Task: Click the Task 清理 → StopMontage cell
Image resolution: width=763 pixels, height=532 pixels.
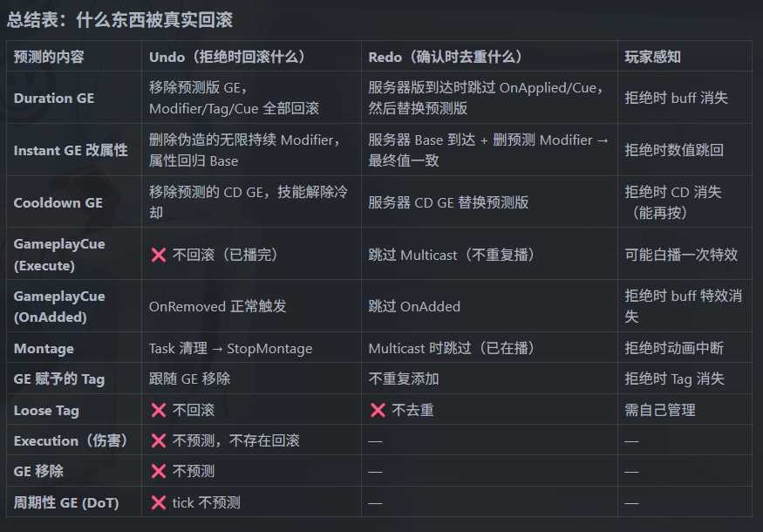Action: coord(230,348)
